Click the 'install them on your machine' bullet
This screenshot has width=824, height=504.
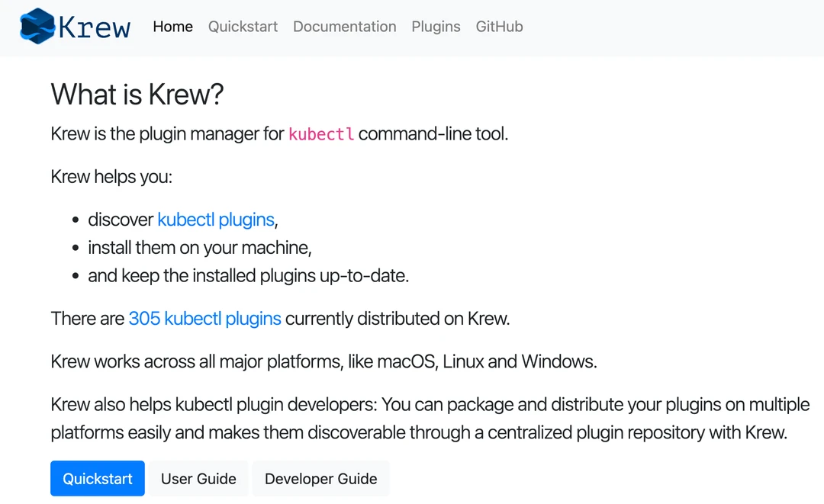[200, 248]
